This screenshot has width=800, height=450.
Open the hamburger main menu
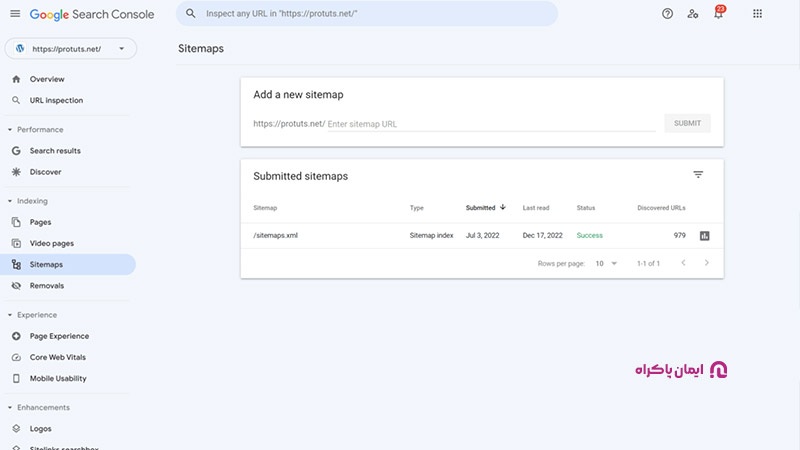coord(15,14)
